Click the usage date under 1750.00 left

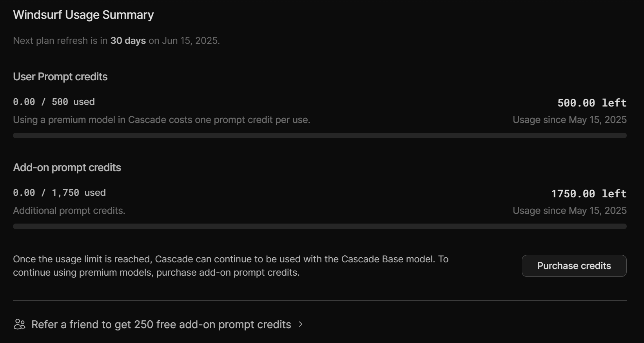coord(570,211)
